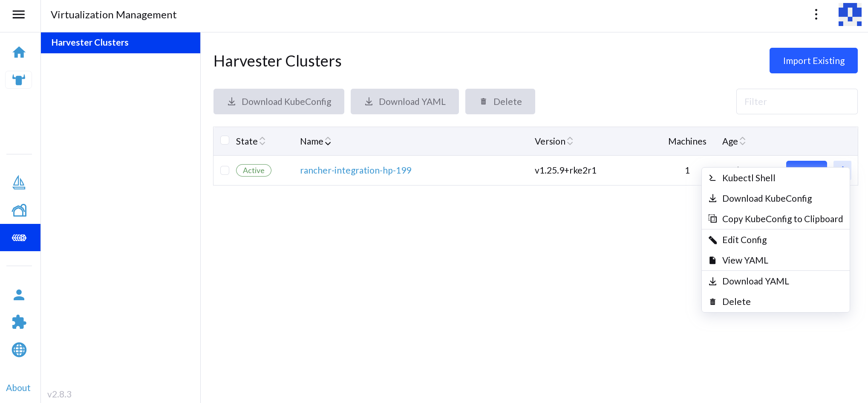This screenshot has width=868, height=403.
Task: Open the Harvester bull-head cluster icon
Action: (x=19, y=80)
